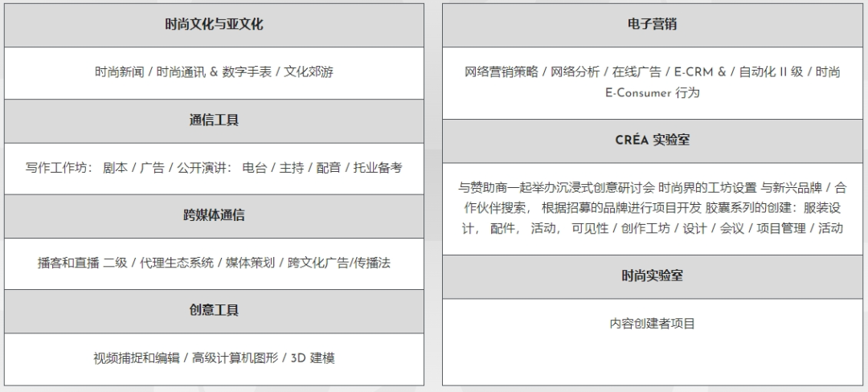868x392 pixels.
Task: Click the row starting with 播客和直播 二级
Action: coord(214,263)
